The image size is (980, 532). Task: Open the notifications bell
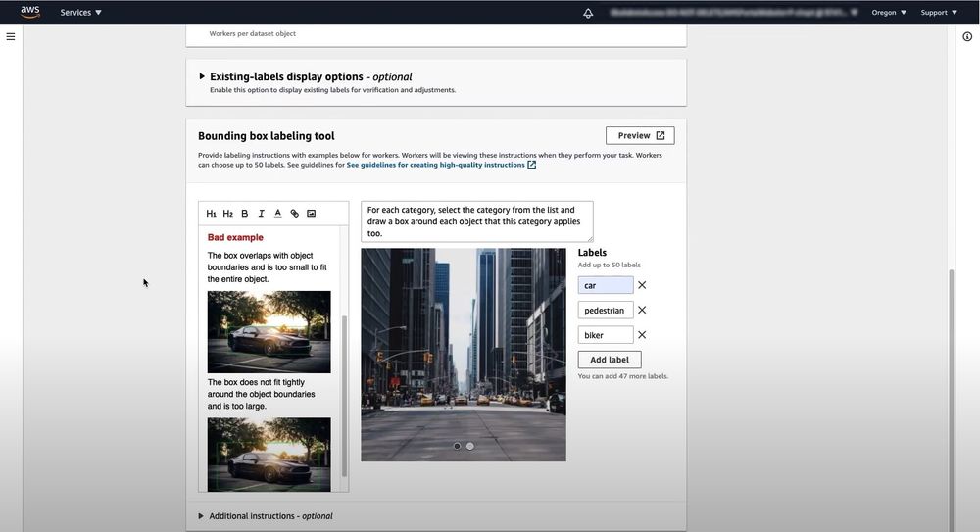pos(588,13)
